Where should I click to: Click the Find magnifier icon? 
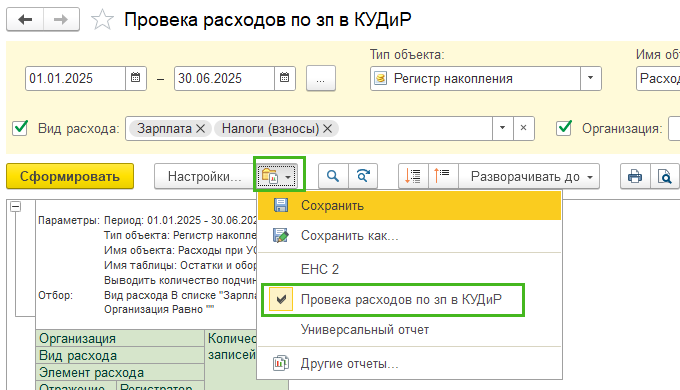click(x=333, y=176)
